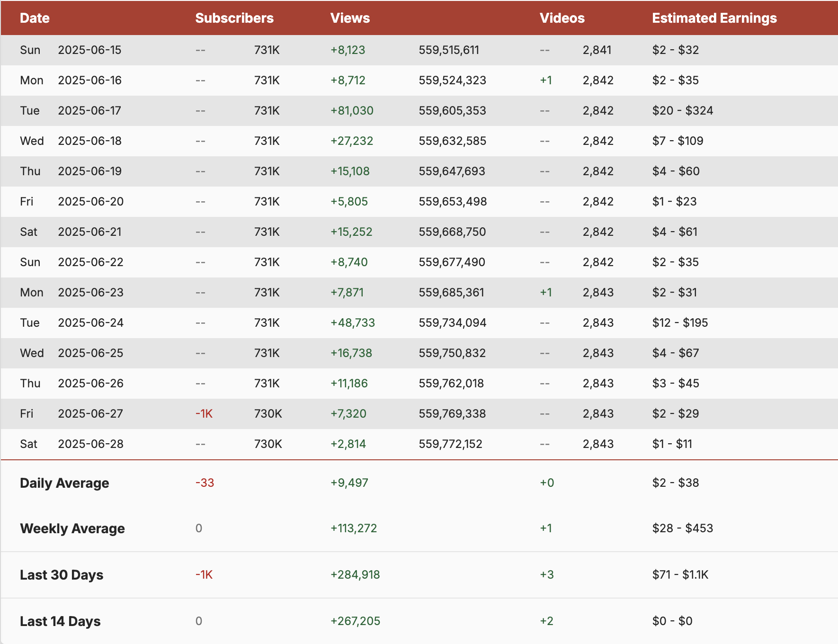
Task: Click earnings $1 - $23
Action: click(674, 202)
